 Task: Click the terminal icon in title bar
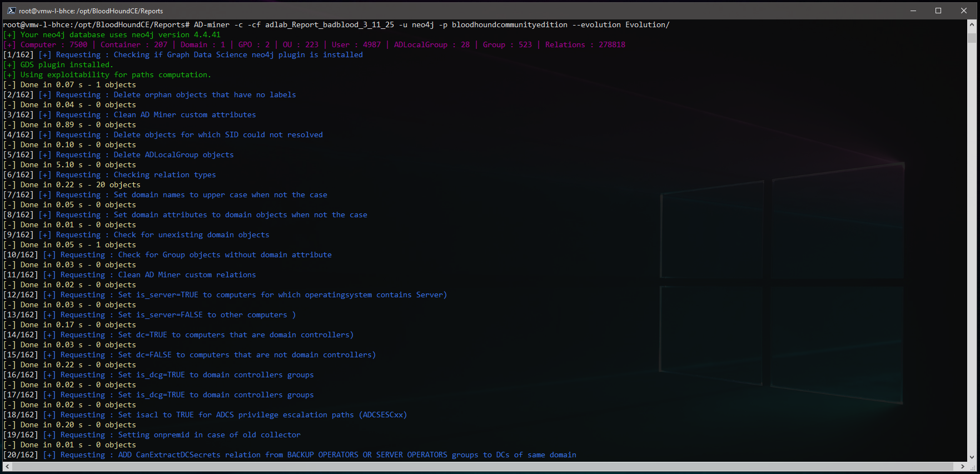11,11
